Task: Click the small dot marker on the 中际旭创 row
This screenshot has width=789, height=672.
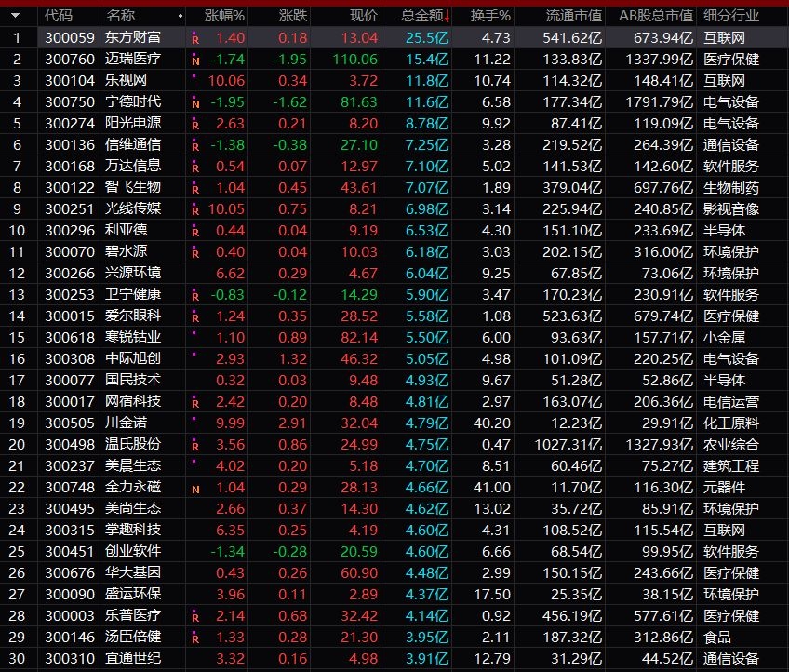Action: (194, 355)
